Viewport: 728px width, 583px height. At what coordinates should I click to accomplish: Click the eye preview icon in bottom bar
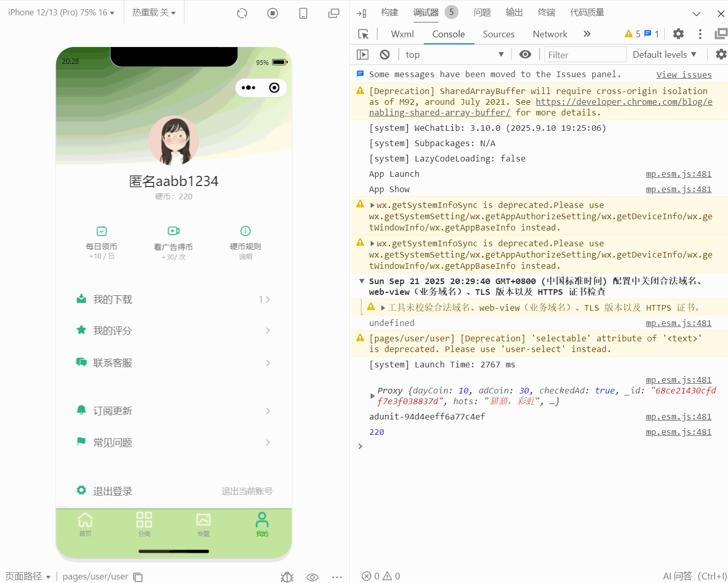tap(312, 577)
